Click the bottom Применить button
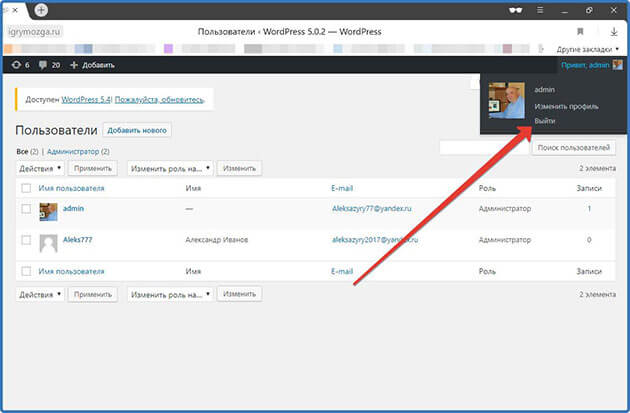 click(x=93, y=294)
